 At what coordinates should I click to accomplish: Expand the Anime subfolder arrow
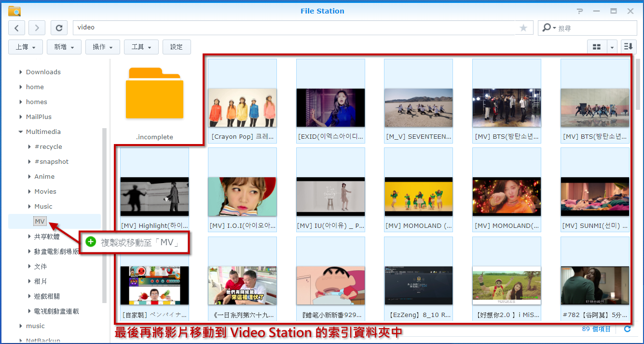coord(29,177)
